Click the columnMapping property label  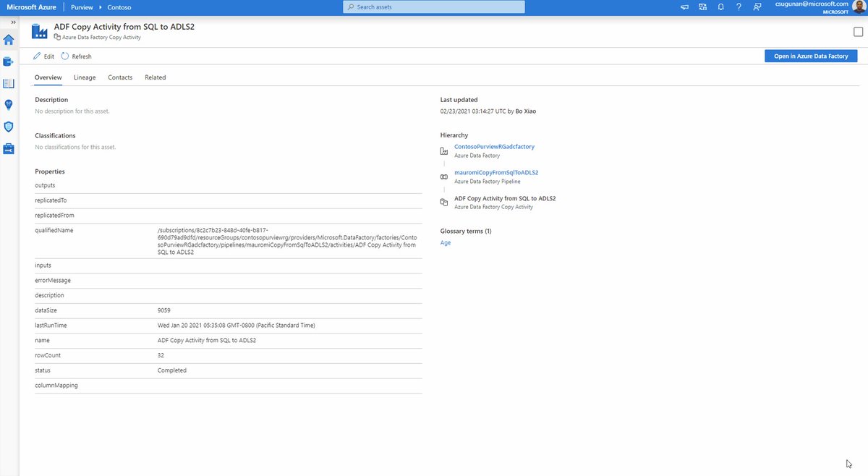pyautogui.click(x=56, y=386)
